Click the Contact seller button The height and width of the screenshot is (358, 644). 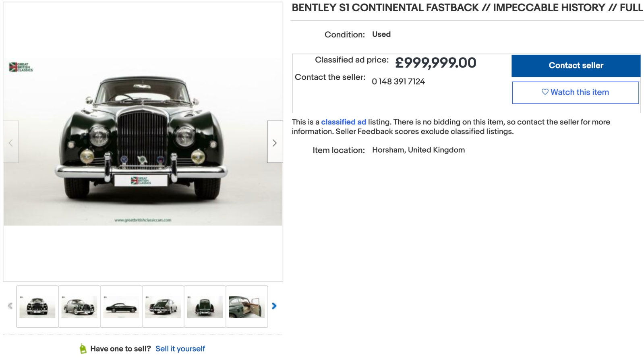(576, 66)
